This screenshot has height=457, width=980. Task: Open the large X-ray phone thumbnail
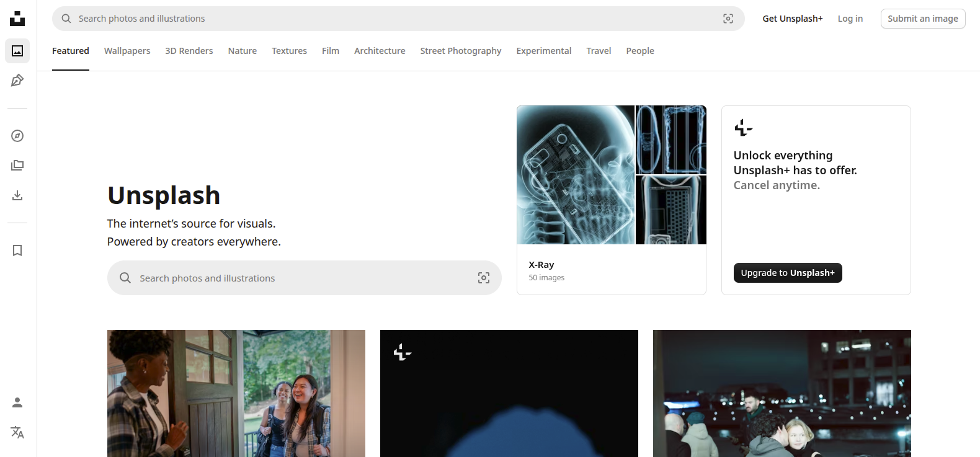coord(576,175)
